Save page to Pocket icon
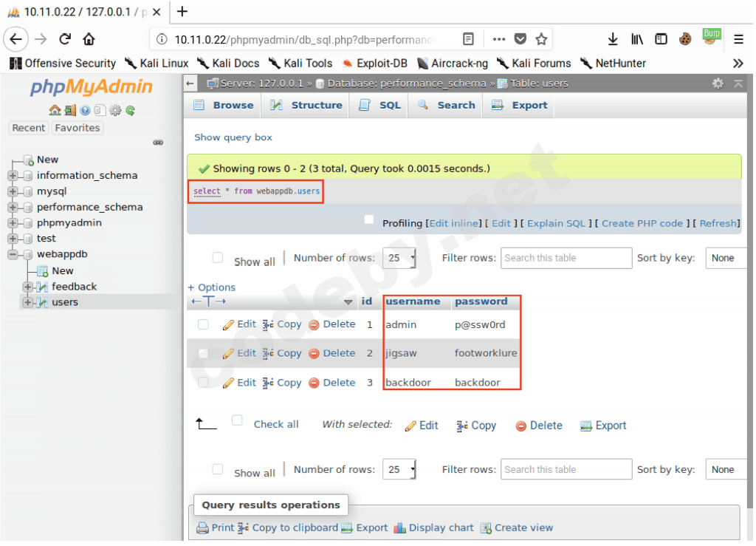 click(520, 39)
